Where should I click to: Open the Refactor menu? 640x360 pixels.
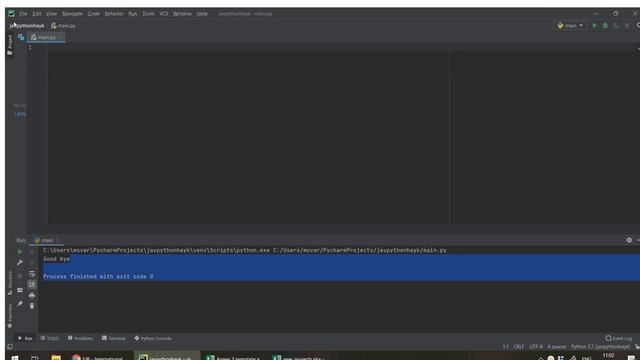[x=114, y=14]
